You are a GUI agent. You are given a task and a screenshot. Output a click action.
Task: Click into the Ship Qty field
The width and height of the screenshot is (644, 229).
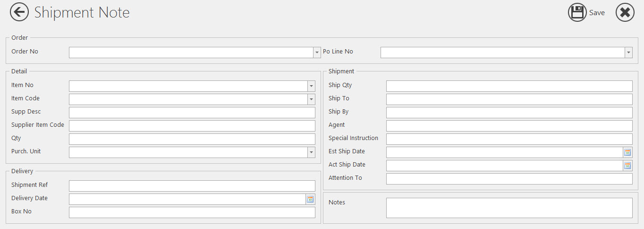[509, 86]
